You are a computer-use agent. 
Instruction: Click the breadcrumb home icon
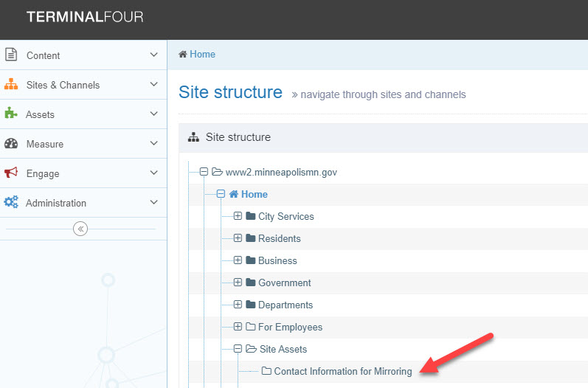click(183, 54)
